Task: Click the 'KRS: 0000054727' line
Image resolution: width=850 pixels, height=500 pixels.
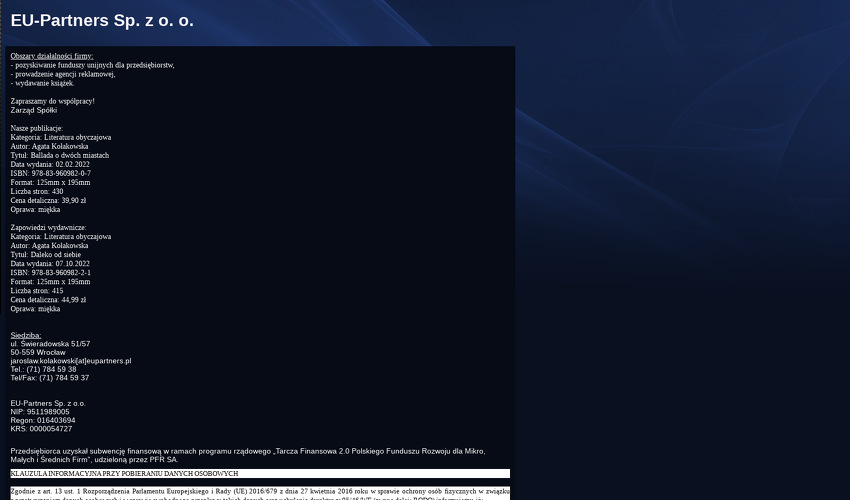Action: (41, 429)
